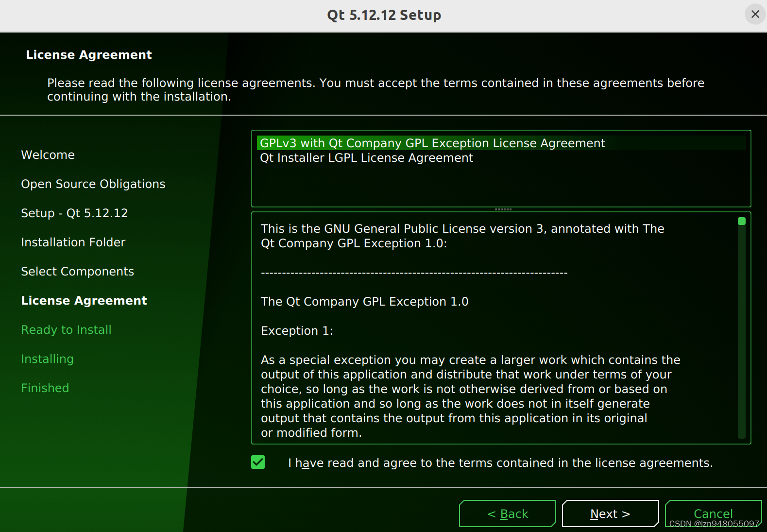Viewport: 767px width, 532px height.
Task: Click the Finished step label
Action: pos(45,388)
